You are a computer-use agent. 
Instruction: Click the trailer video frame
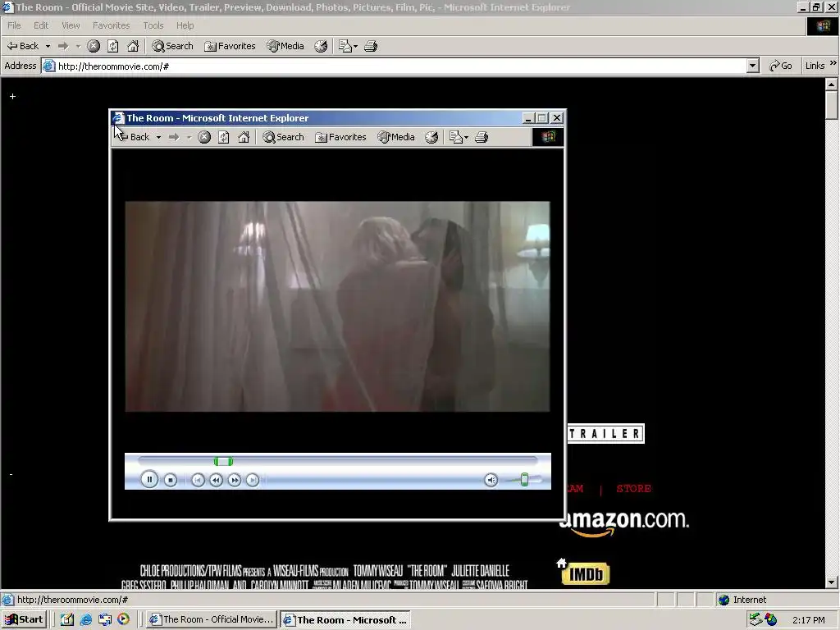point(337,307)
